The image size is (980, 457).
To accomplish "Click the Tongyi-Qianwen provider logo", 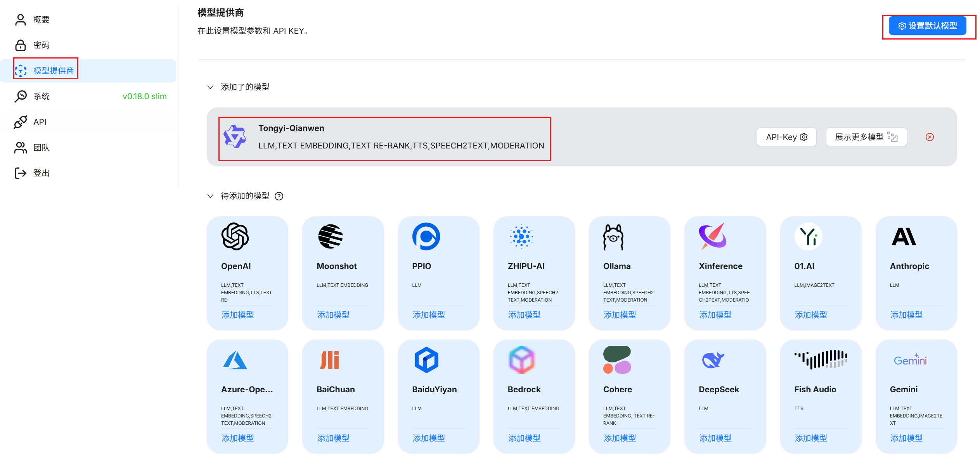I will (235, 137).
